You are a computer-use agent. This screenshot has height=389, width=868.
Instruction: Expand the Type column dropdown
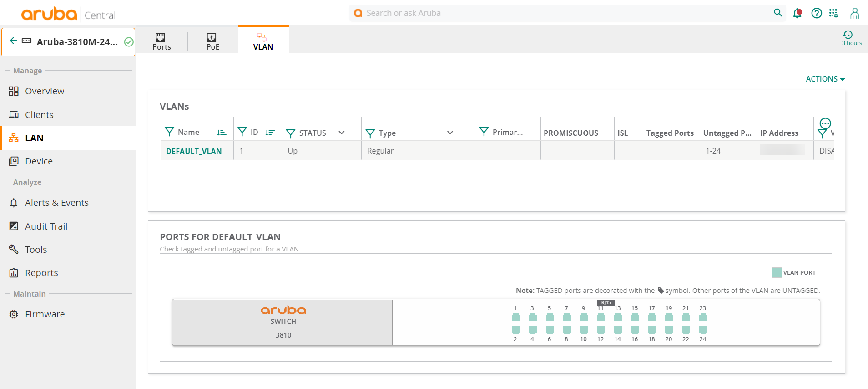tap(450, 133)
